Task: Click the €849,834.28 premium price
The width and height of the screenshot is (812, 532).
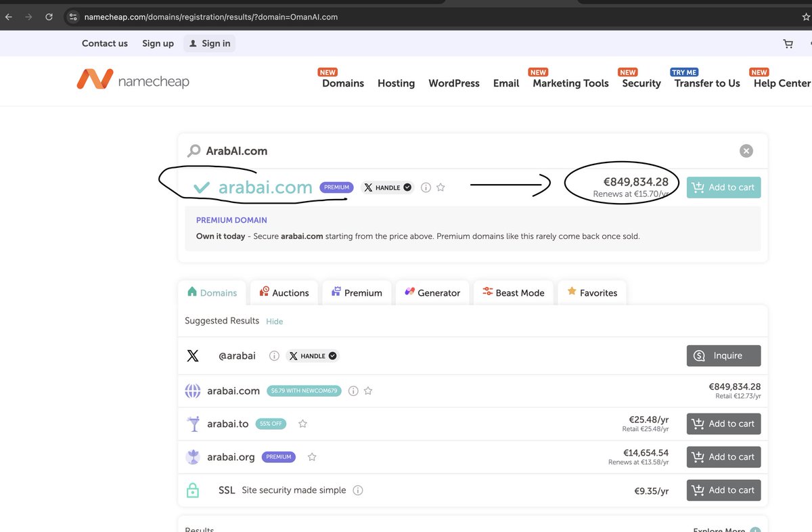Action: [x=635, y=181]
